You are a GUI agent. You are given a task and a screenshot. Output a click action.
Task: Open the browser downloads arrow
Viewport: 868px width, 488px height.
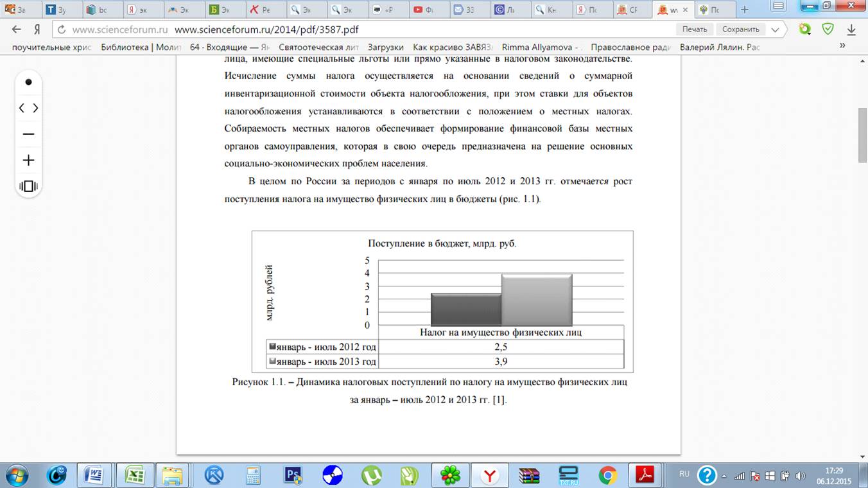tap(852, 30)
